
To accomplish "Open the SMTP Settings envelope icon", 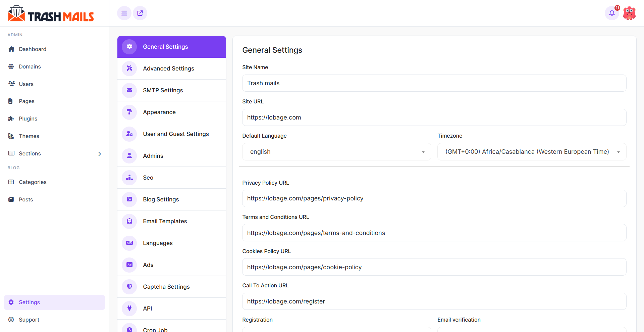I will coord(129,90).
